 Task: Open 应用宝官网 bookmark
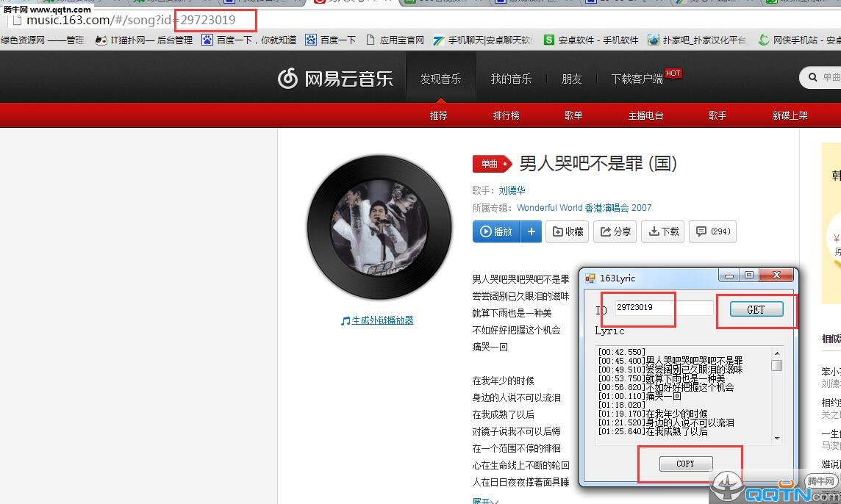(x=396, y=40)
